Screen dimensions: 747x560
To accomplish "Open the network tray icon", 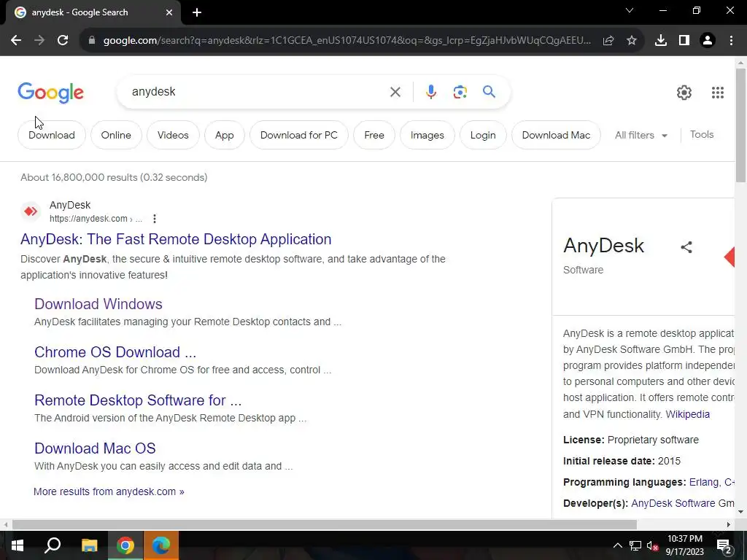I will click(635, 545).
